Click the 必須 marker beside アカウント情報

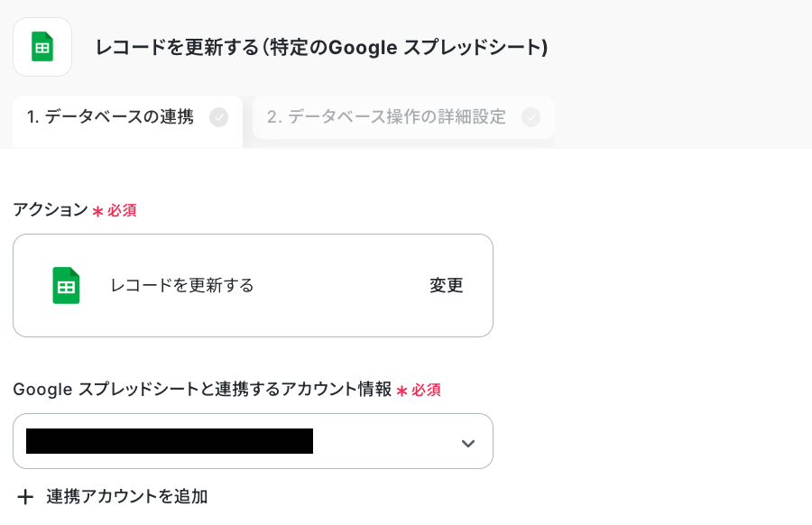(426, 390)
